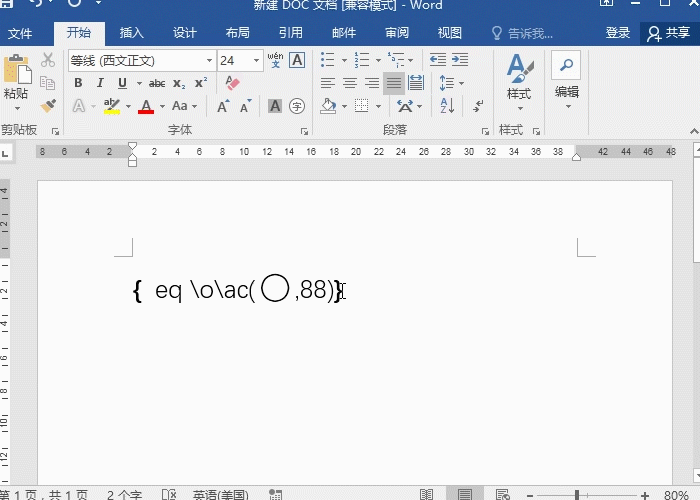
Task: Click the 登录 sign-in button
Action: click(618, 33)
